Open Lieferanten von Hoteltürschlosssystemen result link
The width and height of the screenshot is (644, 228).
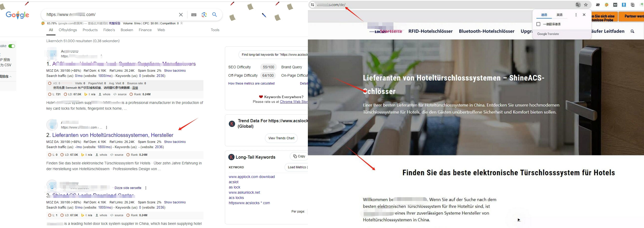point(113,135)
